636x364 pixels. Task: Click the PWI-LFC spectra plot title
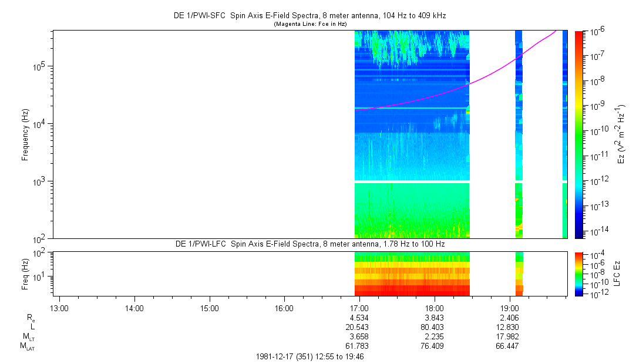[x=311, y=244]
